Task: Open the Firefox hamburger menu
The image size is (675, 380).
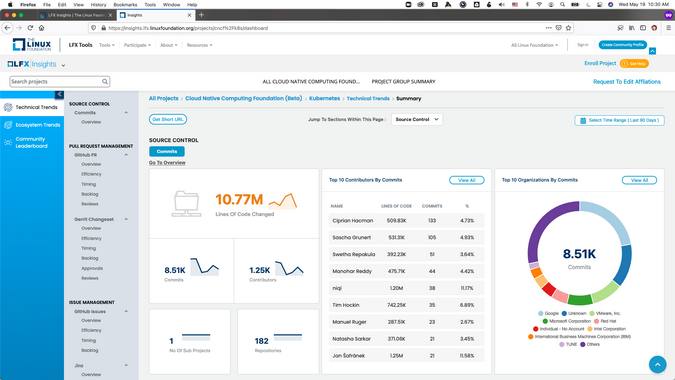Action: (669, 28)
